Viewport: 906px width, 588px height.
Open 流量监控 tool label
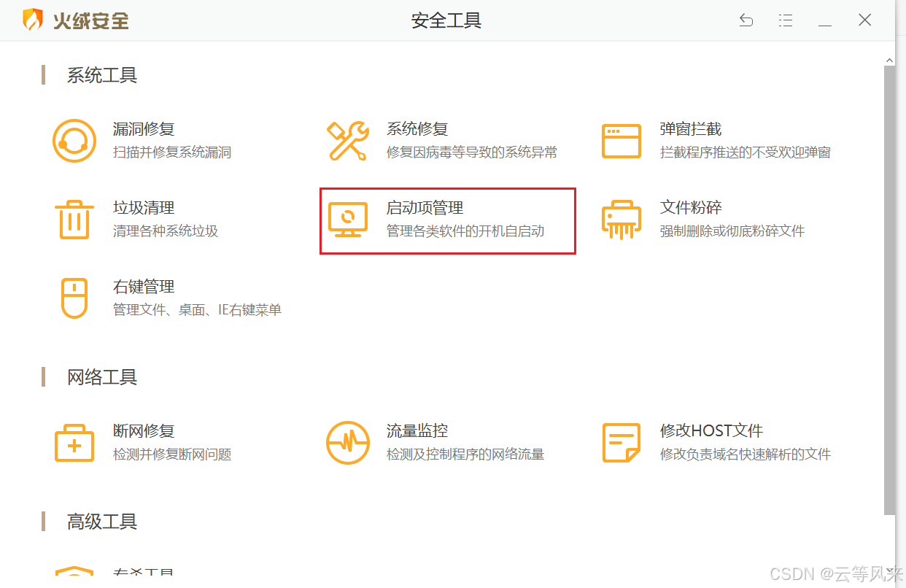[417, 431]
